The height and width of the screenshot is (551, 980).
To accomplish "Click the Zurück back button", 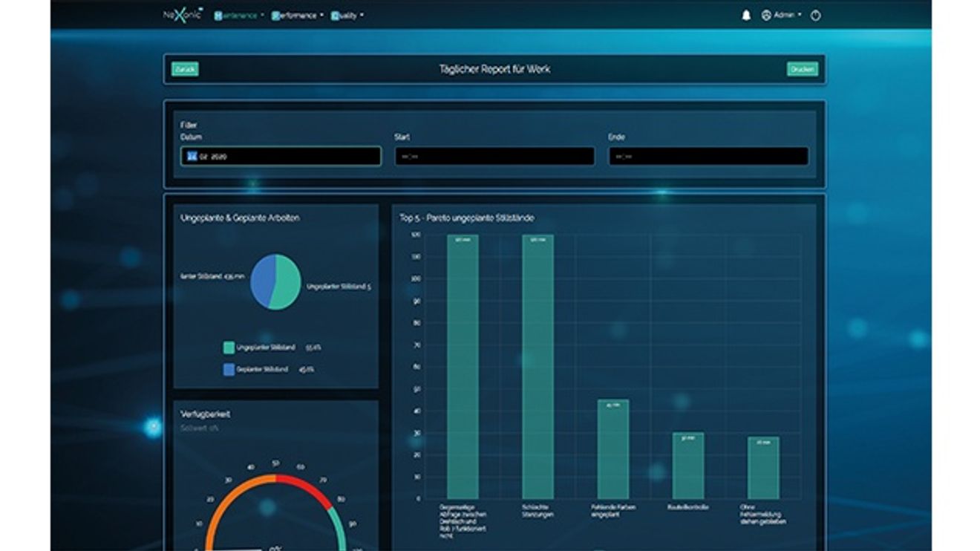I will click(185, 69).
